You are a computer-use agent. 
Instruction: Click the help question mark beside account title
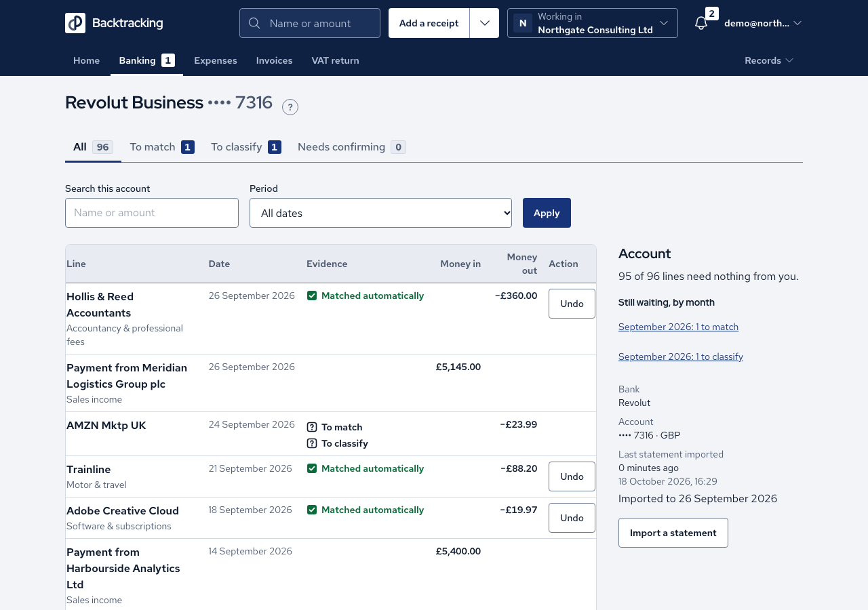290,107
